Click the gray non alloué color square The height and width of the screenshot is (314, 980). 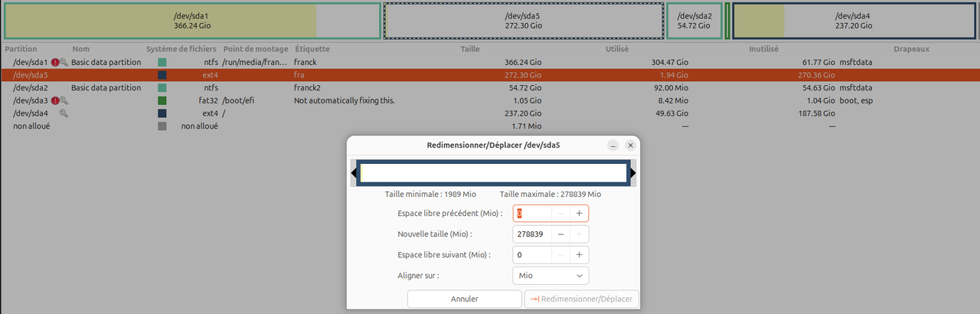[x=162, y=126]
